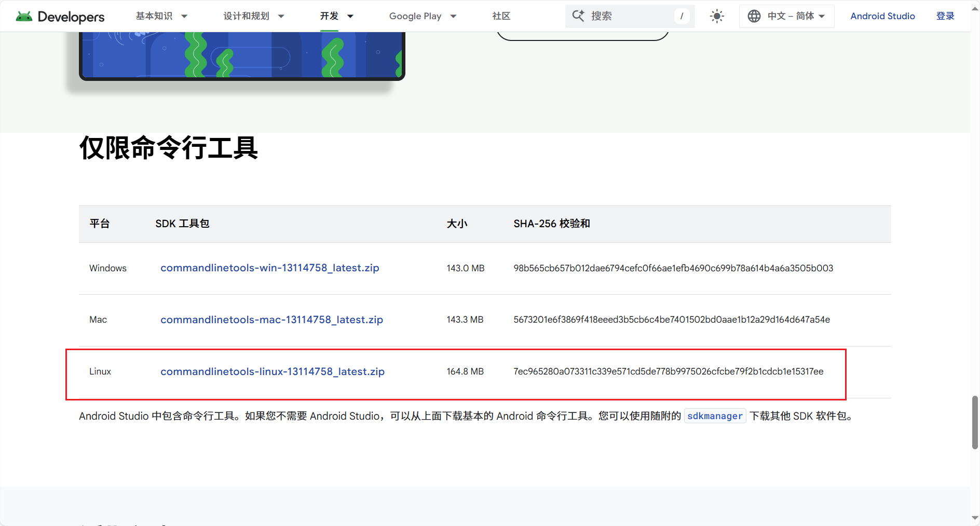Download commandlinetools-win-13114758_latest.zip
Image resolution: width=980 pixels, height=526 pixels.
270,268
